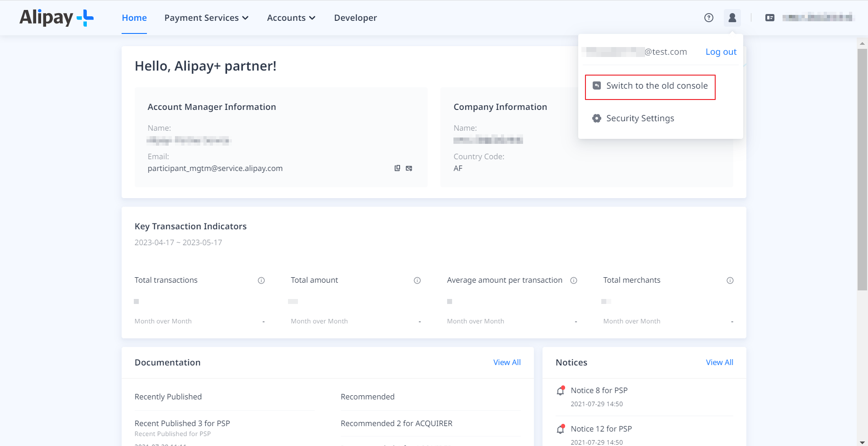Show tooltip info icon for Total transactions
Viewport: 868px width, 446px height.
pos(261,280)
